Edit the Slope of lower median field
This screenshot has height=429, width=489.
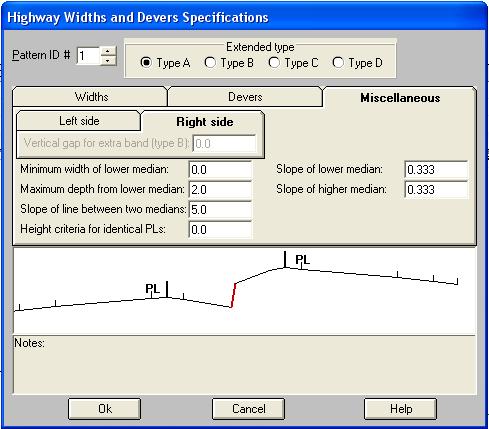(x=436, y=170)
